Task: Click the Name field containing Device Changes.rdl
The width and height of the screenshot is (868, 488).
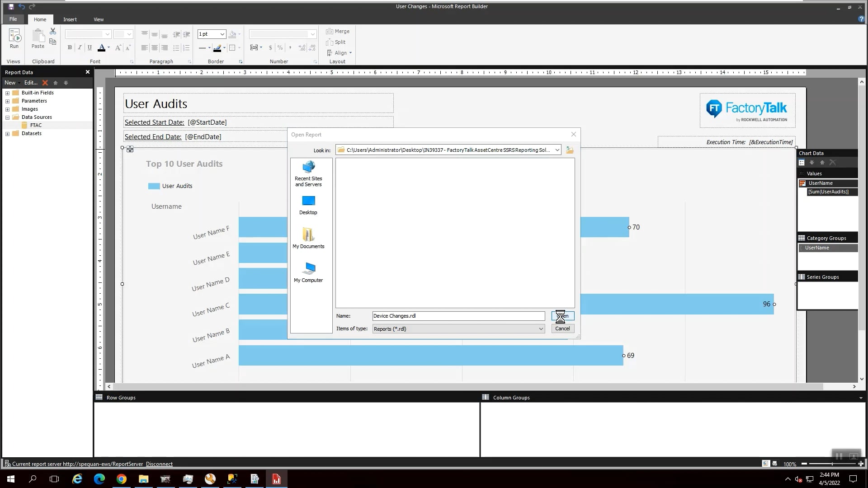Action: [458, 316]
